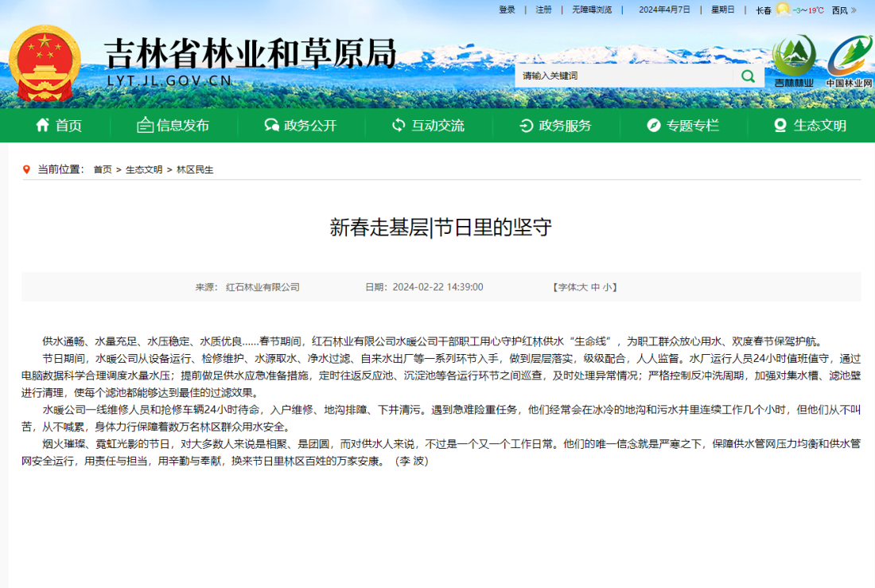Open the 中国林业网 logo link

click(849, 60)
